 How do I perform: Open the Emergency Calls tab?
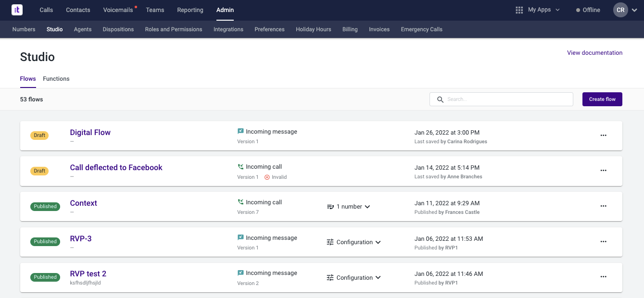click(422, 29)
